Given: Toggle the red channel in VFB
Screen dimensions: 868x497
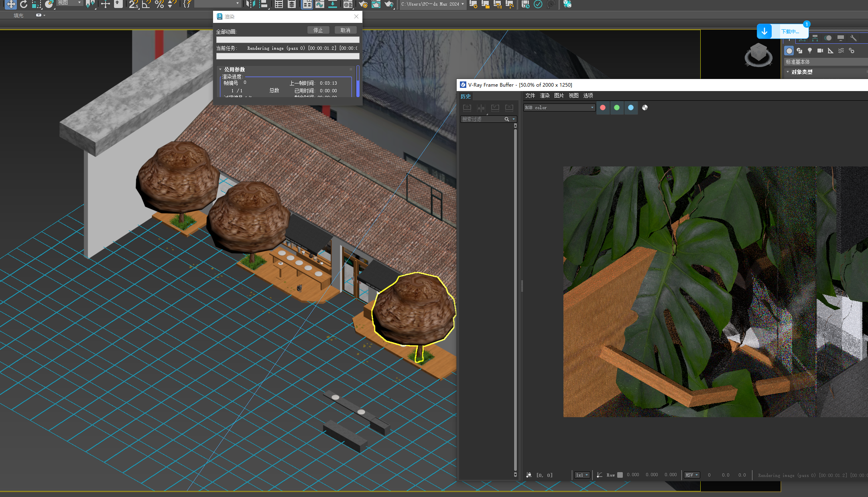Looking at the screenshot, I should click(603, 108).
